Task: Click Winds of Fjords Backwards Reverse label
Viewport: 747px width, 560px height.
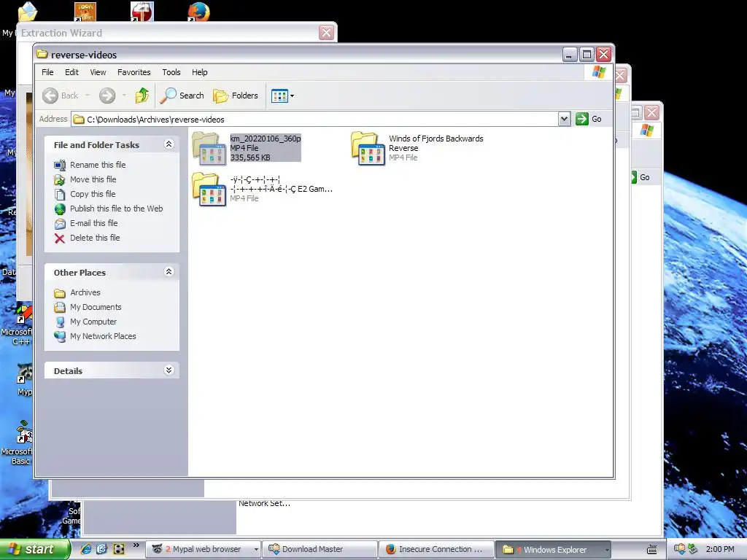Action: click(x=436, y=144)
